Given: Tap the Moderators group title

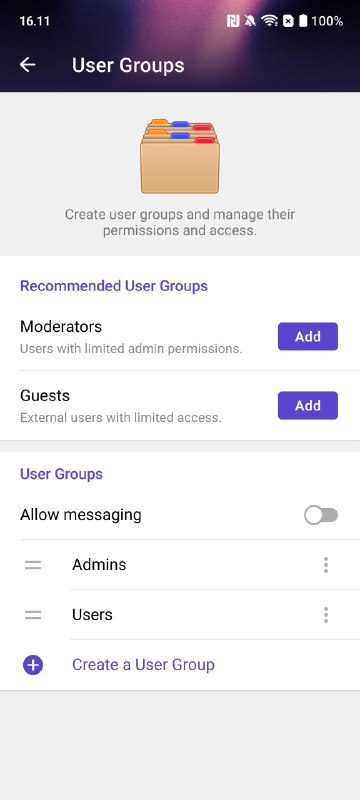Looking at the screenshot, I should pos(61,327).
